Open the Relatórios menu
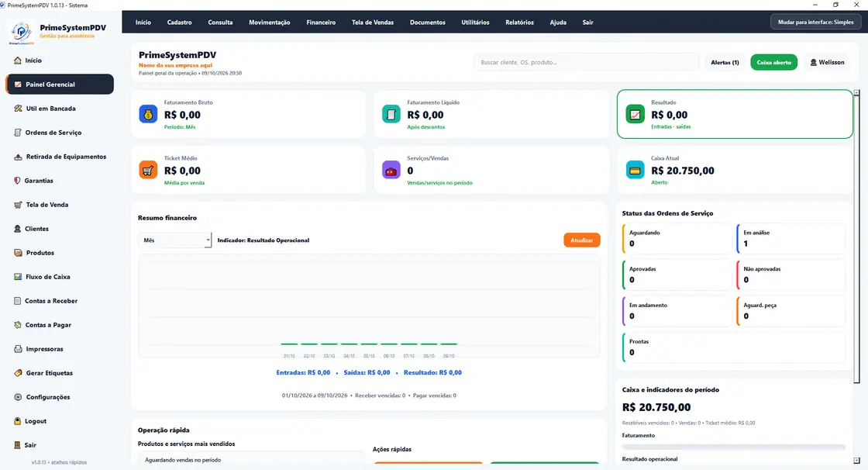This screenshot has width=868, height=470. (519, 22)
